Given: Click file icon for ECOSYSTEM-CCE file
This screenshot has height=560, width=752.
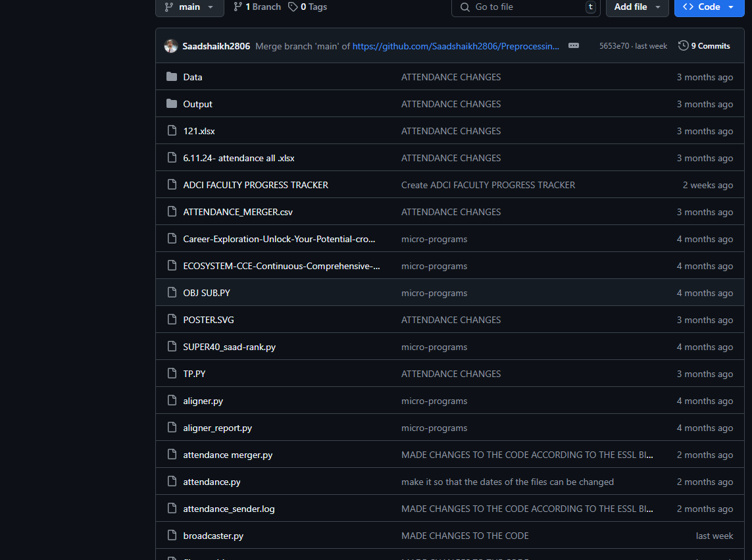Looking at the screenshot, I should [172, 265].
